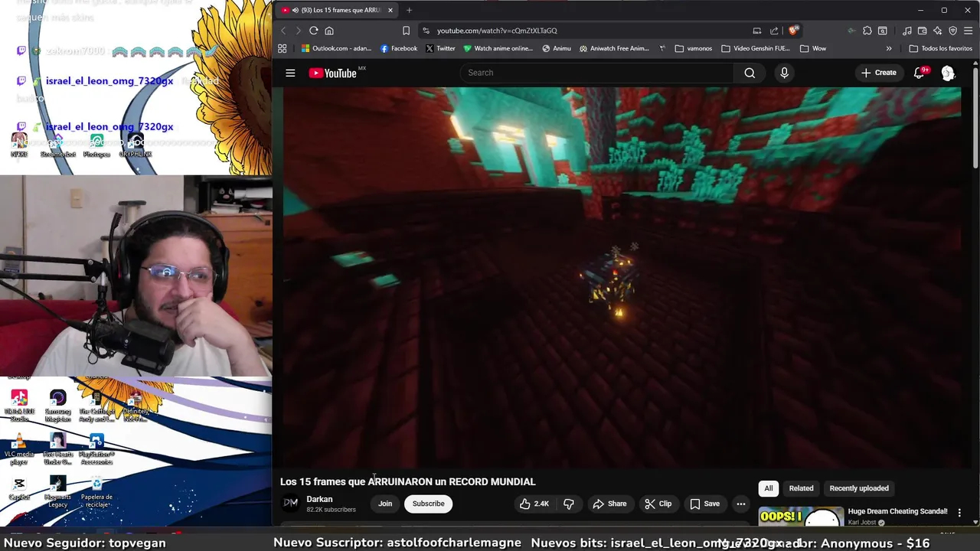Screen dimensions: 980x551
Task: Expand the vamonos bookmark folder
Action: tap(694, 48)
